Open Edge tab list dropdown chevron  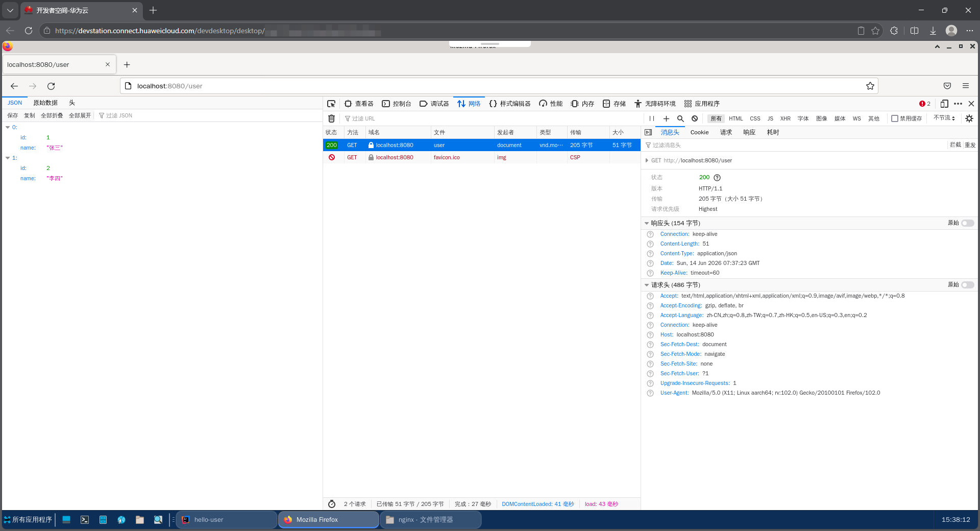[10, 10]
